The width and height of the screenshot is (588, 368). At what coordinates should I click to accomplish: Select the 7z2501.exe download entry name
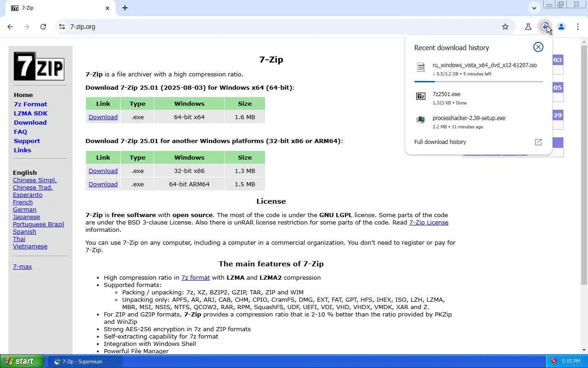[x=447, y=94]
